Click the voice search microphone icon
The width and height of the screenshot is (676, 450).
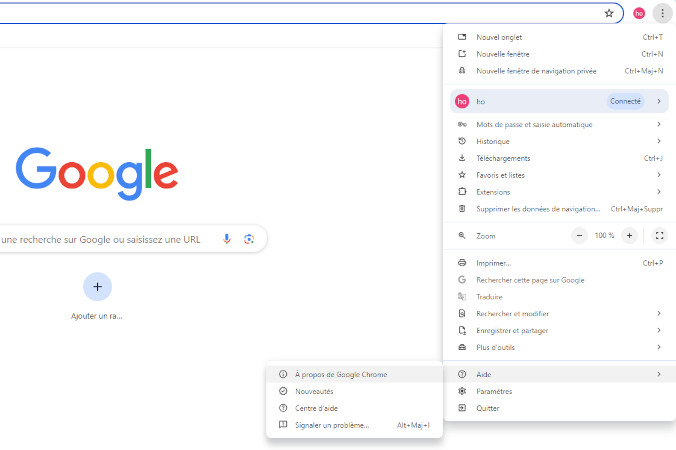tap(227, 239)
